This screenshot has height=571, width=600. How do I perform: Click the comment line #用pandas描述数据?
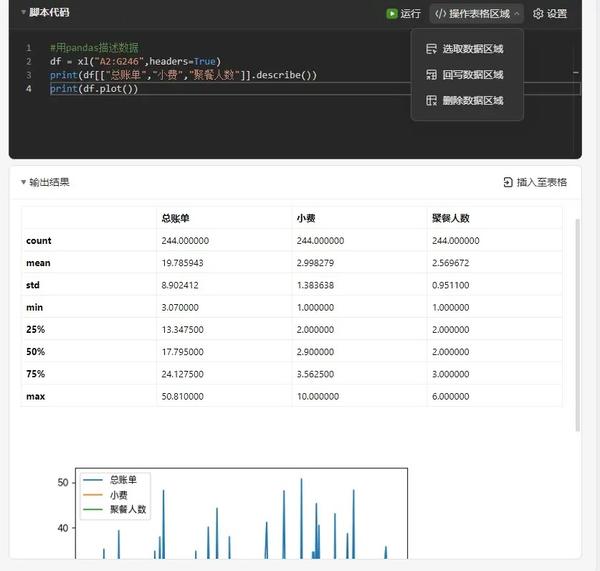coord(94,48)
